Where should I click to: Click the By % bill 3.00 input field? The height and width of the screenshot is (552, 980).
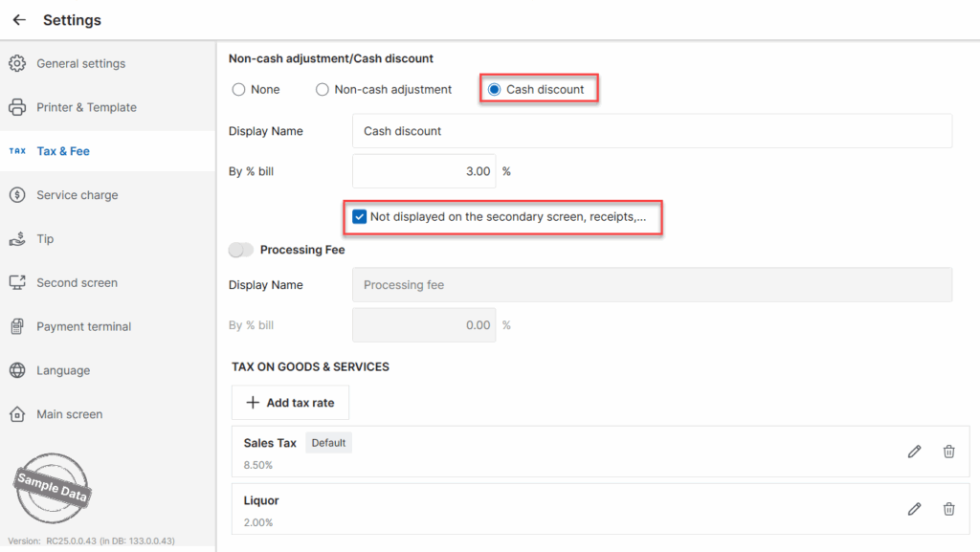pos(424,172)
